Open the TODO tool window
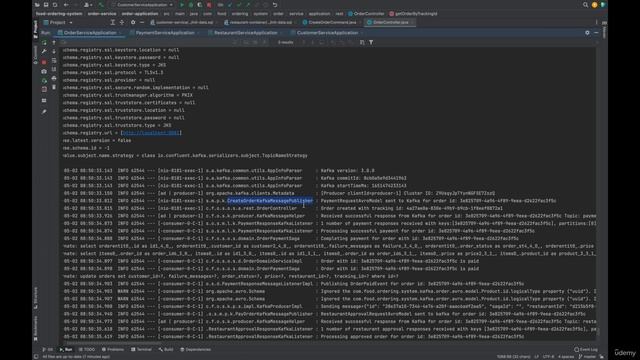The image size is (640, 360). [x=87, y=349]
